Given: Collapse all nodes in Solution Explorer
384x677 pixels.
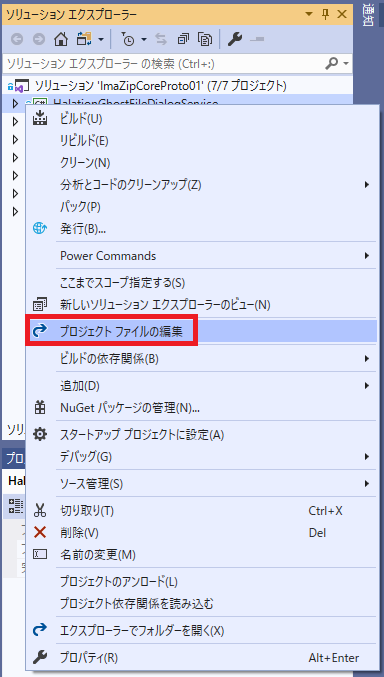Looking at the screenshot, I should click(183, 39).
